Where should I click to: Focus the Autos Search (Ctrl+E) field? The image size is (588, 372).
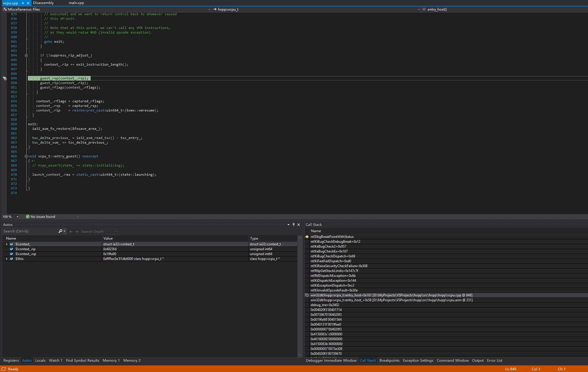point(30,231)
